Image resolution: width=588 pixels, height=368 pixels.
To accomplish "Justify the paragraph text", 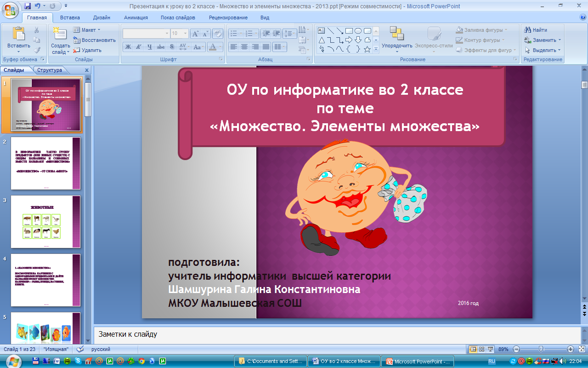I will 266,47.
